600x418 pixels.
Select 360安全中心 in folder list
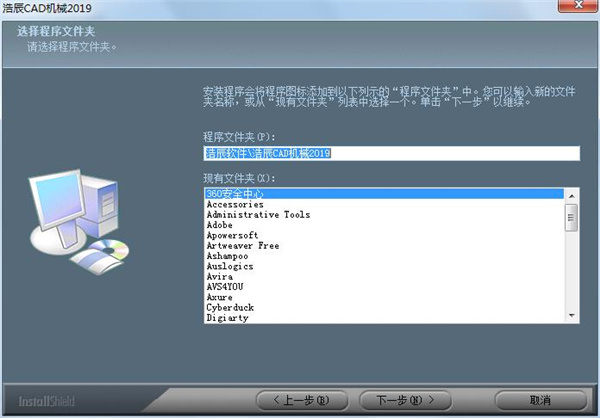tap(384, 194)
